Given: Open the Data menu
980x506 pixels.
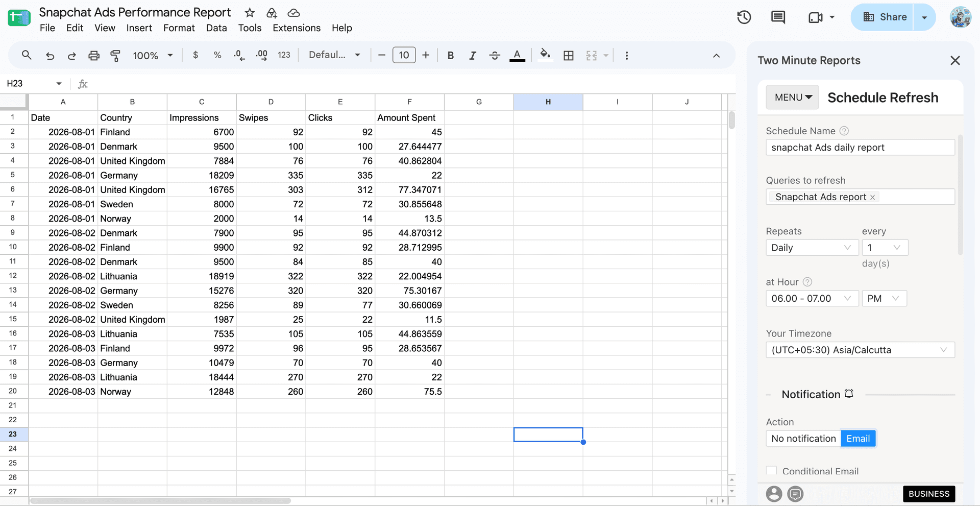Looking at the screenshot, I should coord(216,28).
